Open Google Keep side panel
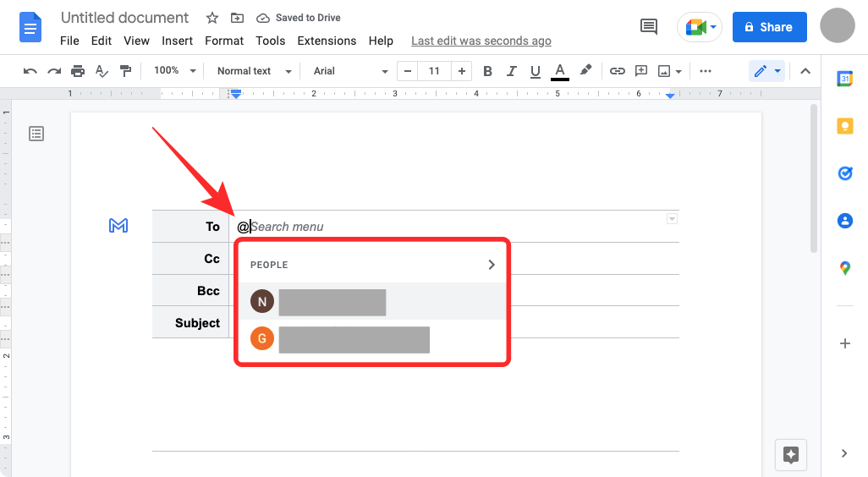 (x=845, y=126)
